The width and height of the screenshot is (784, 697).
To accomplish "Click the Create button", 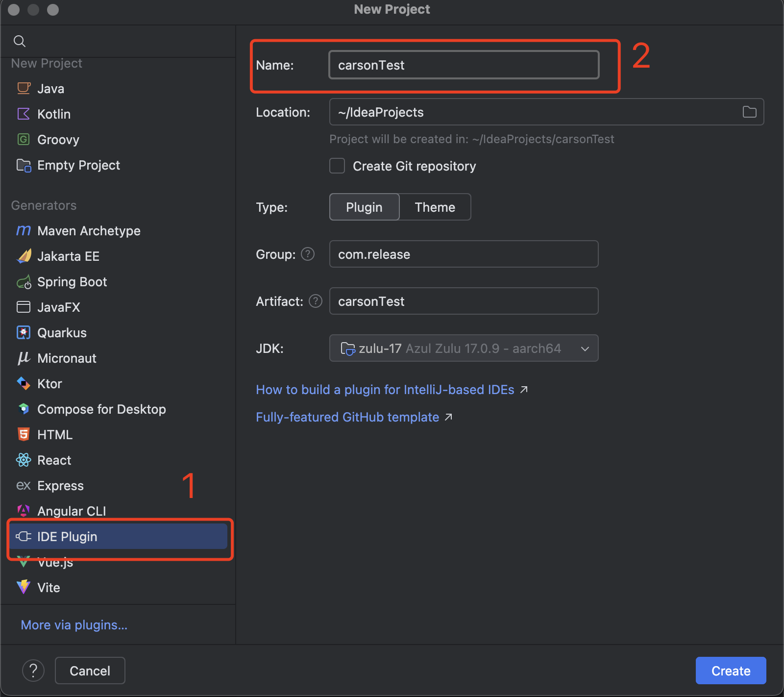I will [731, 670].
